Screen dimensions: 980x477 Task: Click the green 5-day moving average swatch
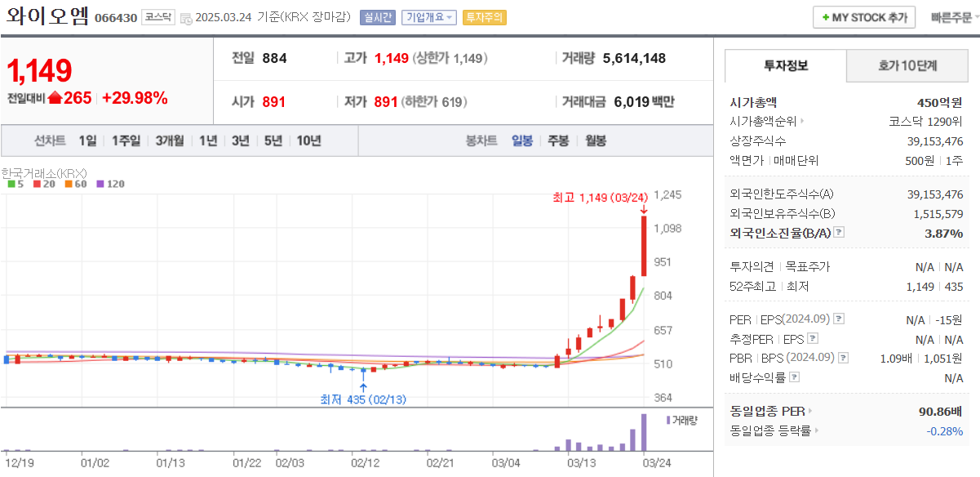click(x=11, y=184)
